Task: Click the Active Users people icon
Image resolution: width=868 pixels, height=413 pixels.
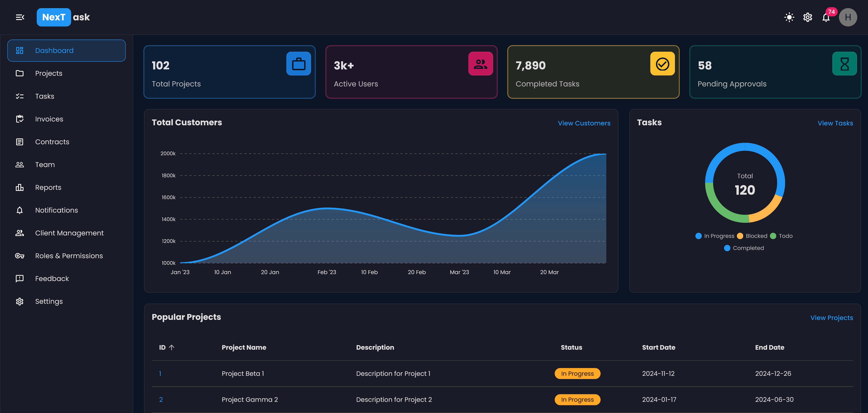Action: 480,64
